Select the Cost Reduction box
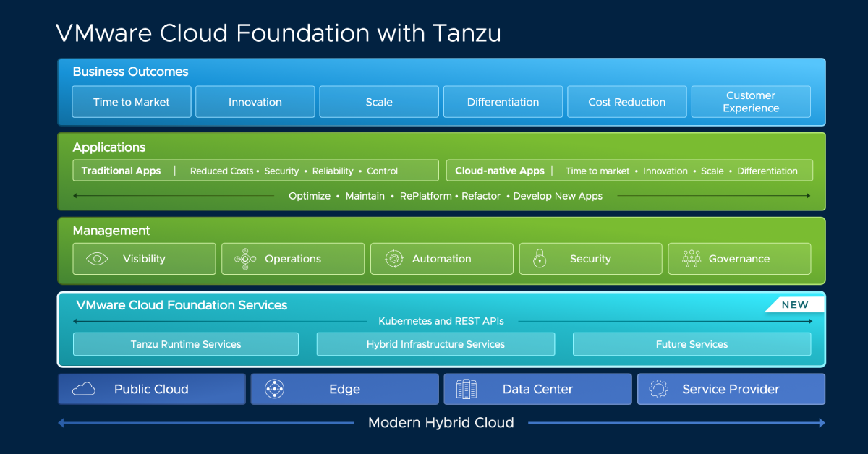Viewport: 868px width, 454px height. (x=627, y=102)
